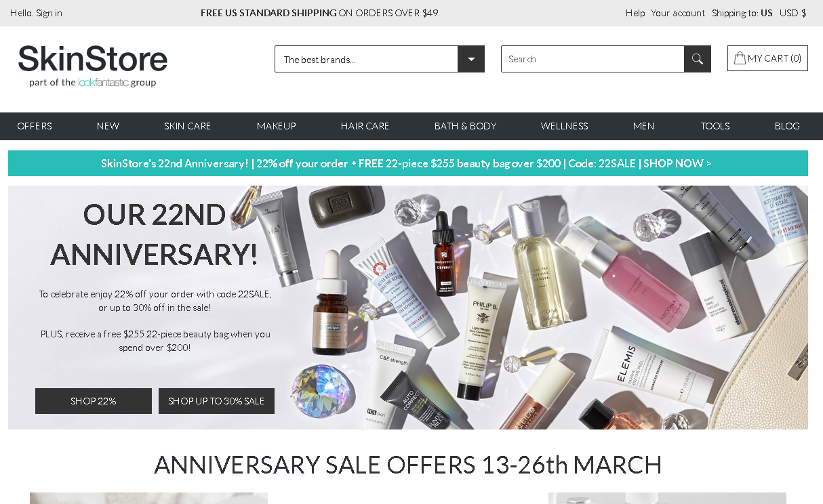
Task: Open The best brands combo box
Action: pyautogui.click(x=380, y=59)
